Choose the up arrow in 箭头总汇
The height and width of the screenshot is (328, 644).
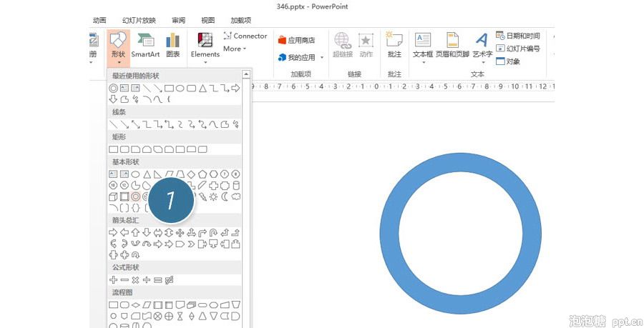tap(135, 233)
